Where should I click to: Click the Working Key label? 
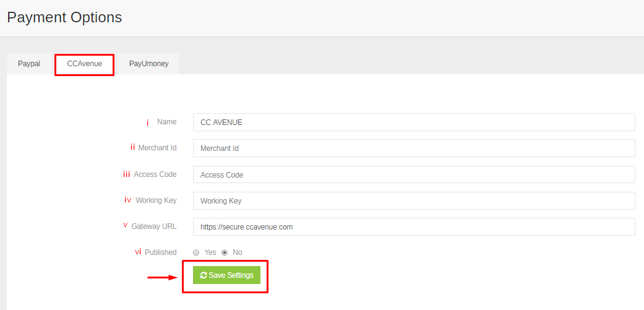click(156, 200)
